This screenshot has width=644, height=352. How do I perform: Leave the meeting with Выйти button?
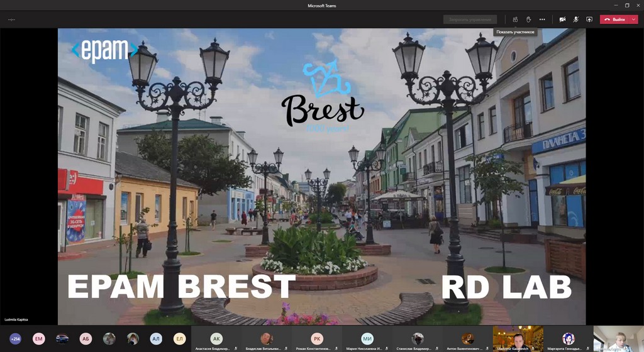[x=615, y=19]
